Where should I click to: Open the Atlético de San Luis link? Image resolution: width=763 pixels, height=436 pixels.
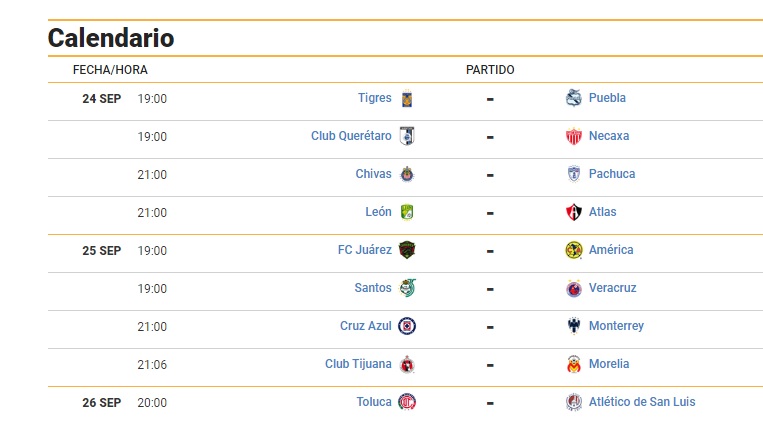click(x=642, y=401)
